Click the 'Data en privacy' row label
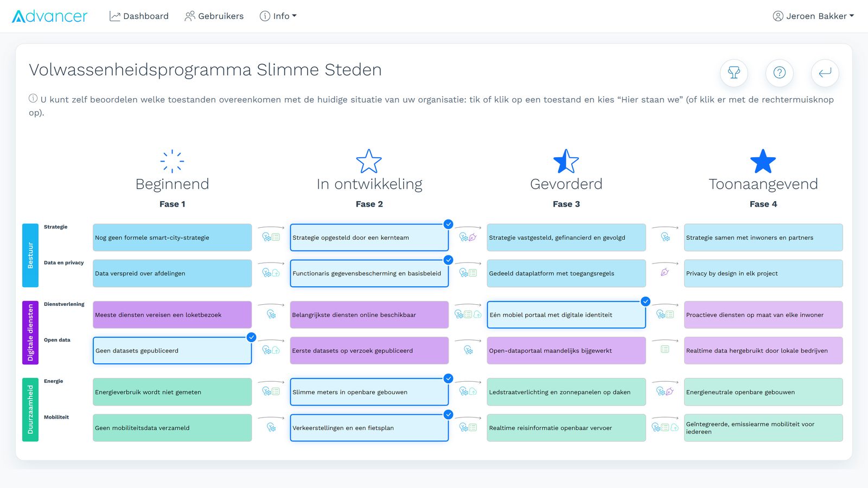The width and height of the screenshot is (868, 488). point(64,262)
